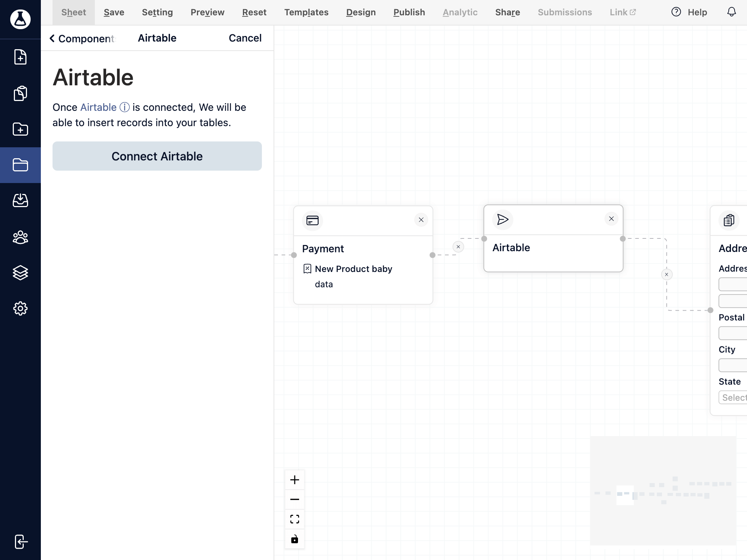Click the add folder sidebar icon

click(20, 129)
